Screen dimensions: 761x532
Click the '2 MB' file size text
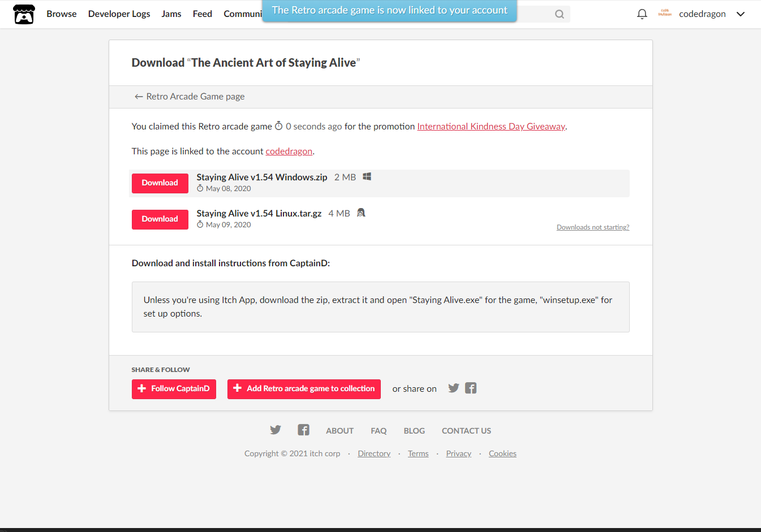pos(345,178)
